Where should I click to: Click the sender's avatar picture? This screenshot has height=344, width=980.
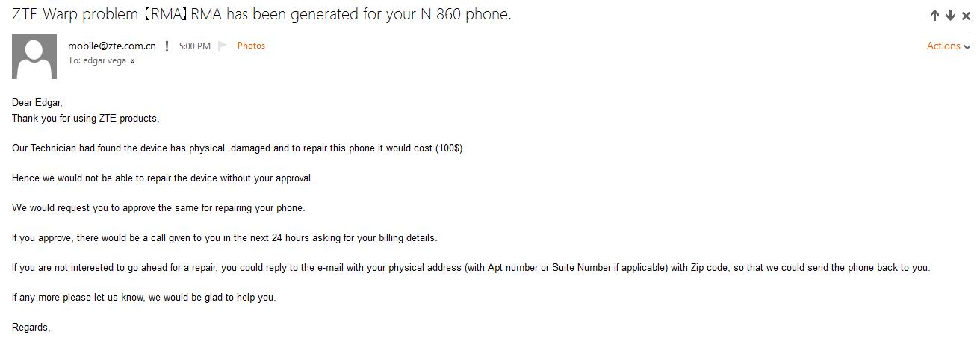click(34, 57)
